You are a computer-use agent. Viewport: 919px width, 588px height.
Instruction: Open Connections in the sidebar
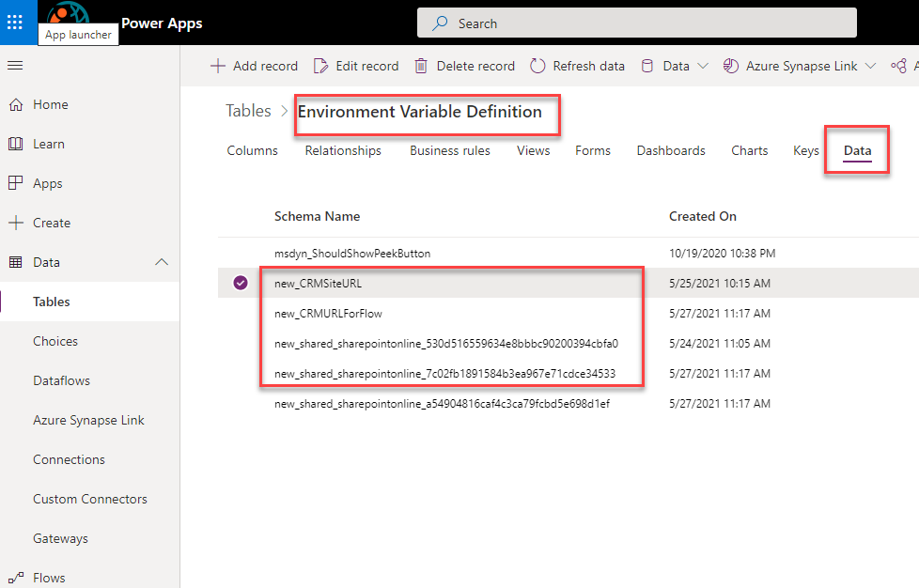coord(69,459)
